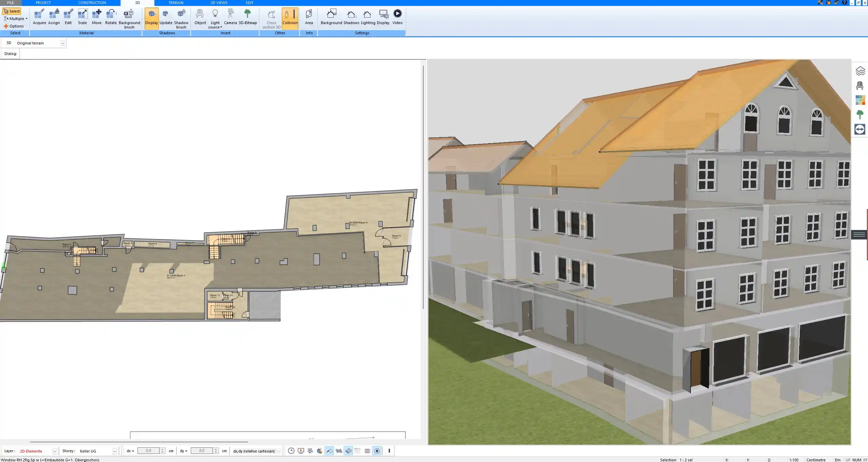Open Shadows settings
Viewport: 868px width, 462px height.
click(x=351, y=17)
